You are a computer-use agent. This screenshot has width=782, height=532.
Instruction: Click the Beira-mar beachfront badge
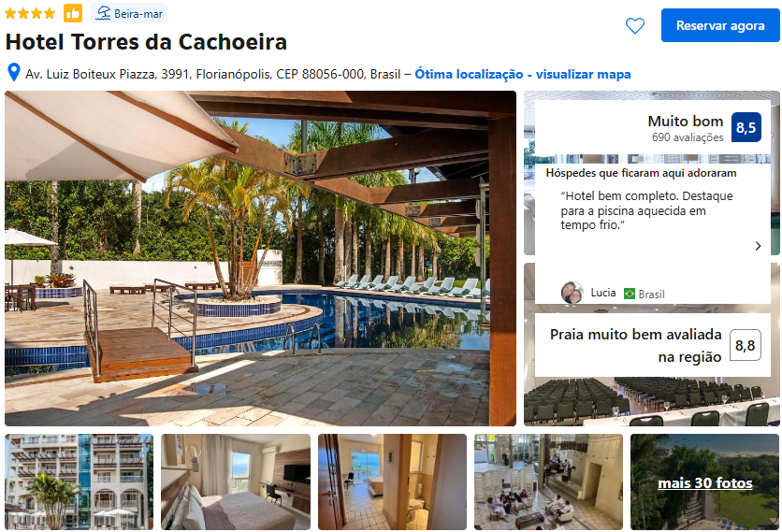tap(129, 13)
